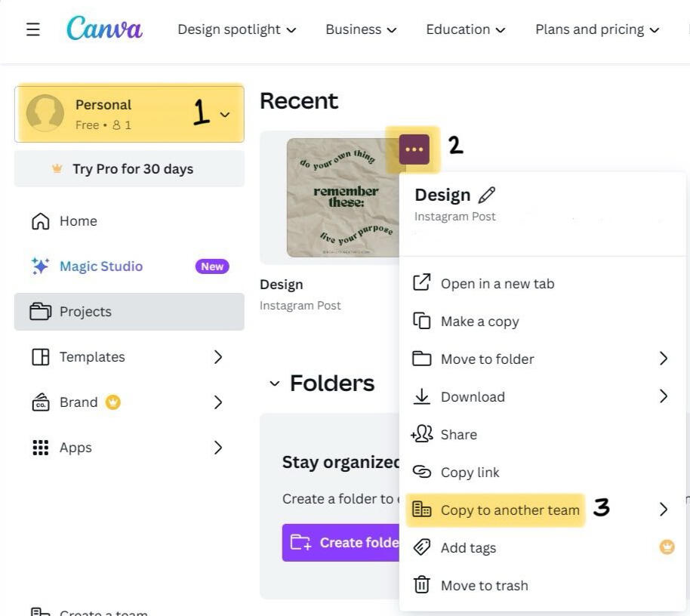Click Try Pro for 30 days
This screenshot has width=690, height=616.
[129, 169]
